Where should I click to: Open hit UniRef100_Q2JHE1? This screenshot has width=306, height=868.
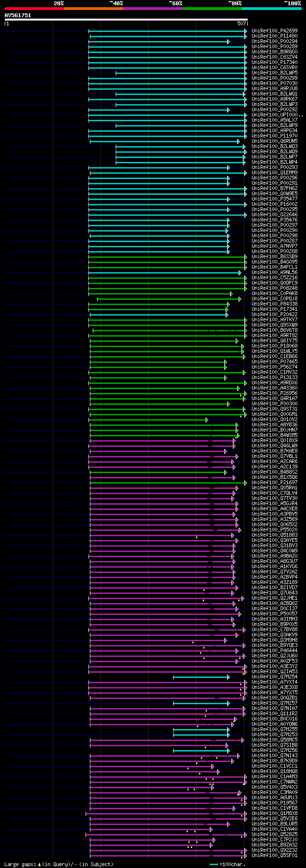(274, 598)
